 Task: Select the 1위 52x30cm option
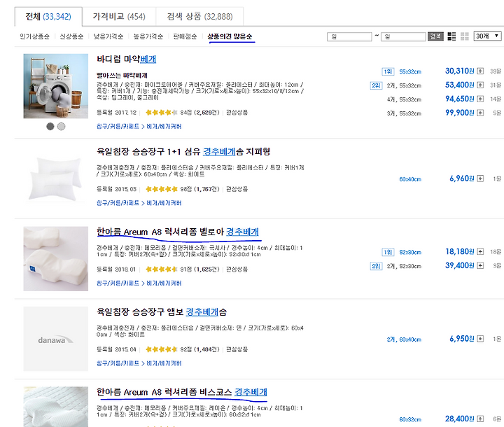point(409,253)
